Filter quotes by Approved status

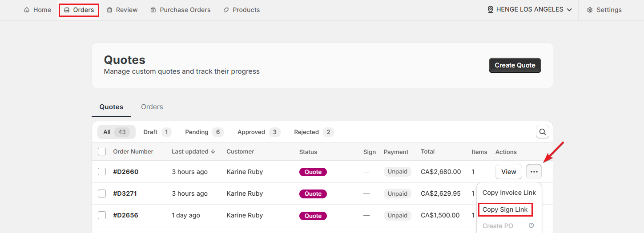[x=259, y=132]
